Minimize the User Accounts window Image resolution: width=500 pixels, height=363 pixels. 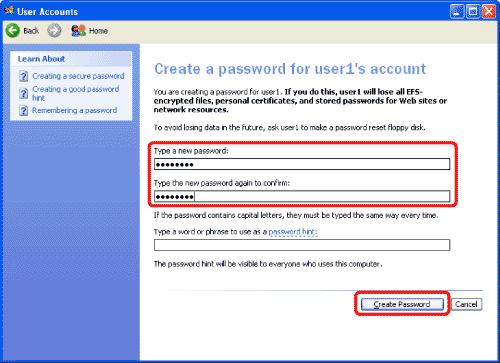[x=457, y=12]
